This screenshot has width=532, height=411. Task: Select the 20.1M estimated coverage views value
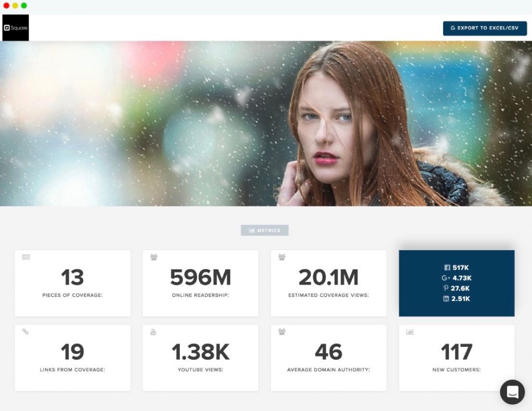pos(328,277)
